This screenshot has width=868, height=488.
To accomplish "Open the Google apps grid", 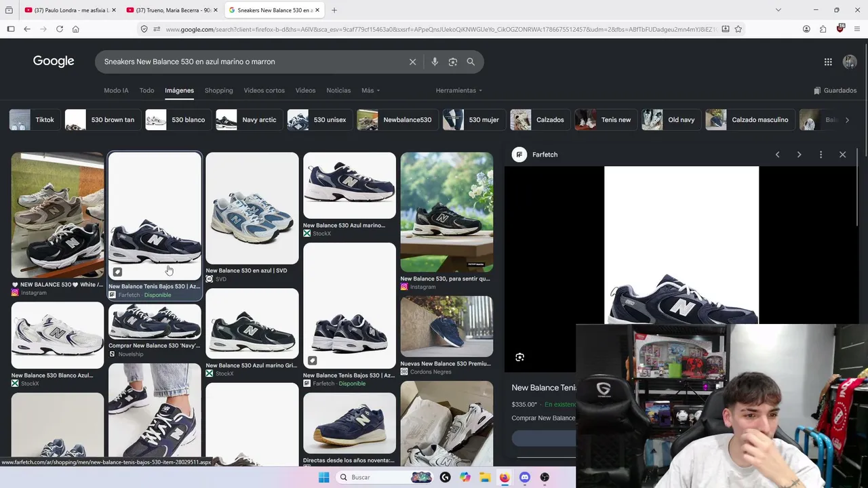I will (x=828, y=62).
